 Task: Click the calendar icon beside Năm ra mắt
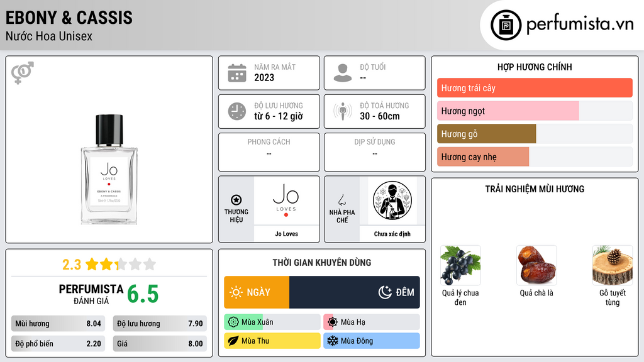[237, 73]
